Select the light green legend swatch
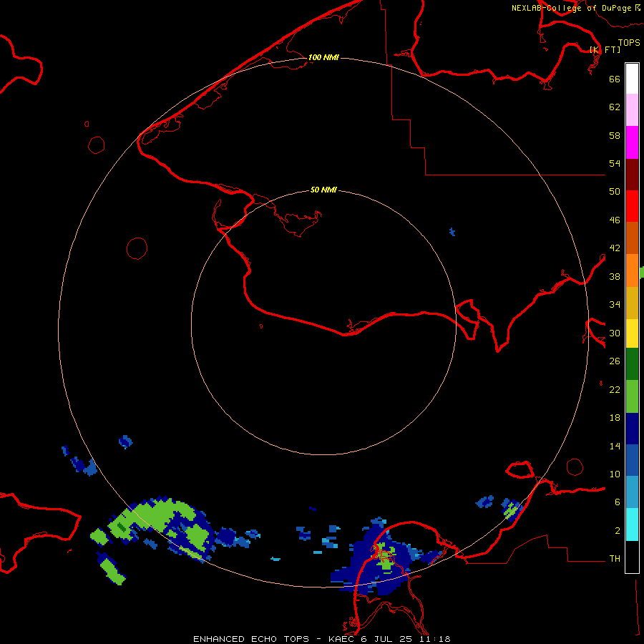This screenshot has width=644, height=644. (632, 396)
